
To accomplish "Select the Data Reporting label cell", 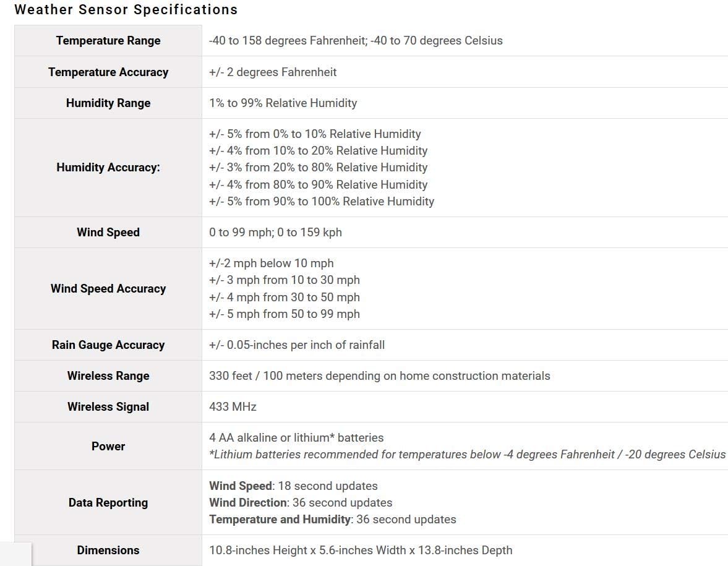I will click(108, 503).
